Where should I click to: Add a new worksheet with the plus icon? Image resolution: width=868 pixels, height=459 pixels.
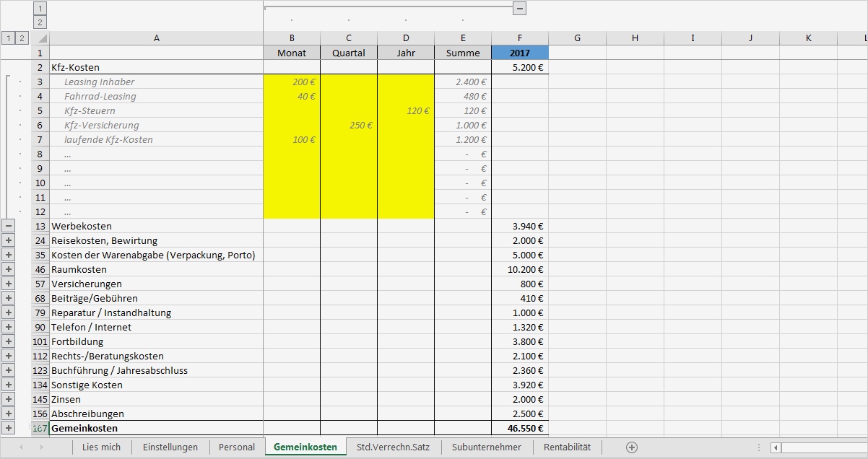click(632, 447)
